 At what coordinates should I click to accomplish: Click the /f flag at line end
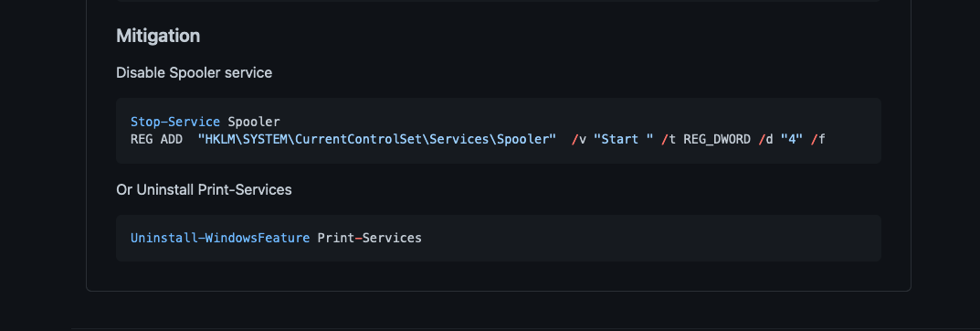click(x=817, y=139)
